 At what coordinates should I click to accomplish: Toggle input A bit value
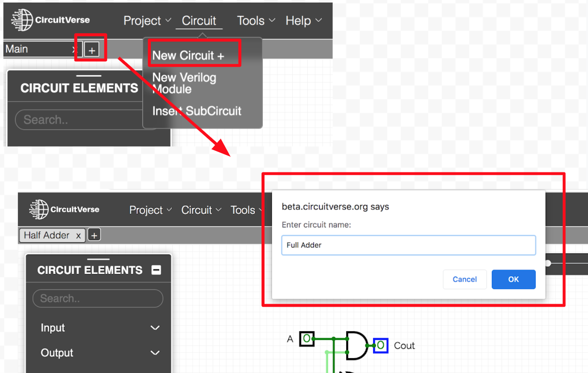tap(306, 339)
